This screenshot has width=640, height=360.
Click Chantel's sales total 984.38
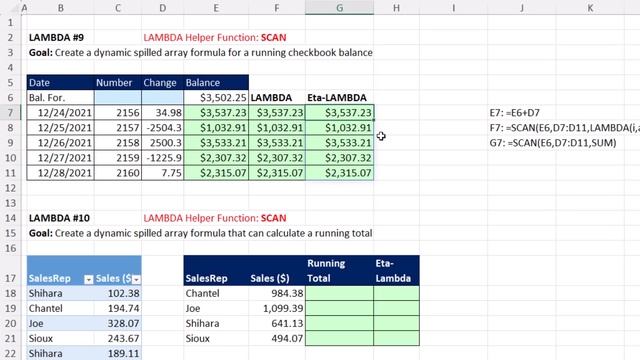coord(277,293)
